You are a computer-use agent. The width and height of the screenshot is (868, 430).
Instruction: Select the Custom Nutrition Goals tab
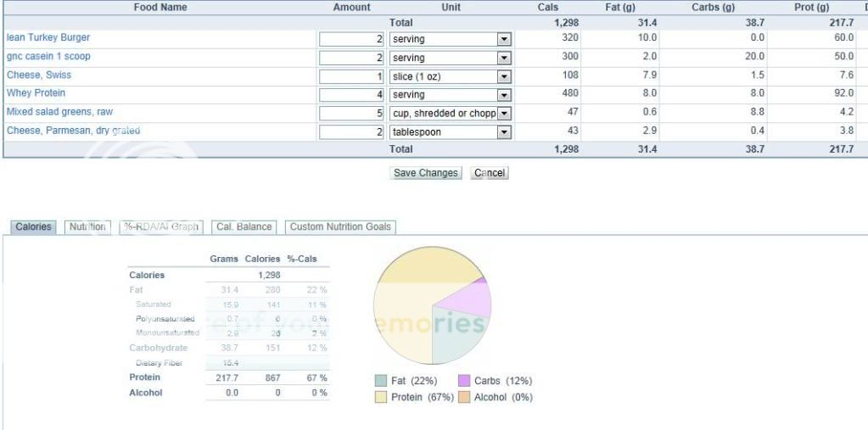[x=340, y=227]
